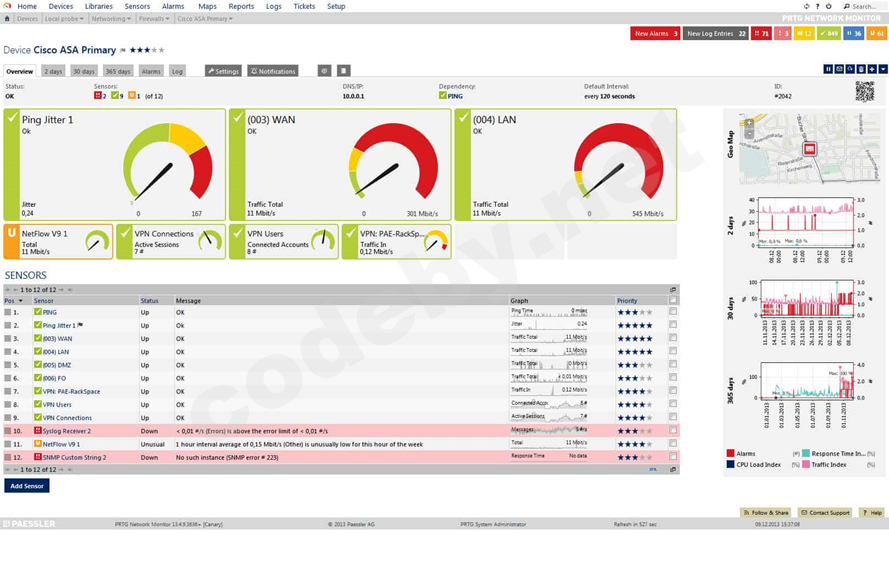
Task: Switch to the 365 days tab
Action: [118, 71]
